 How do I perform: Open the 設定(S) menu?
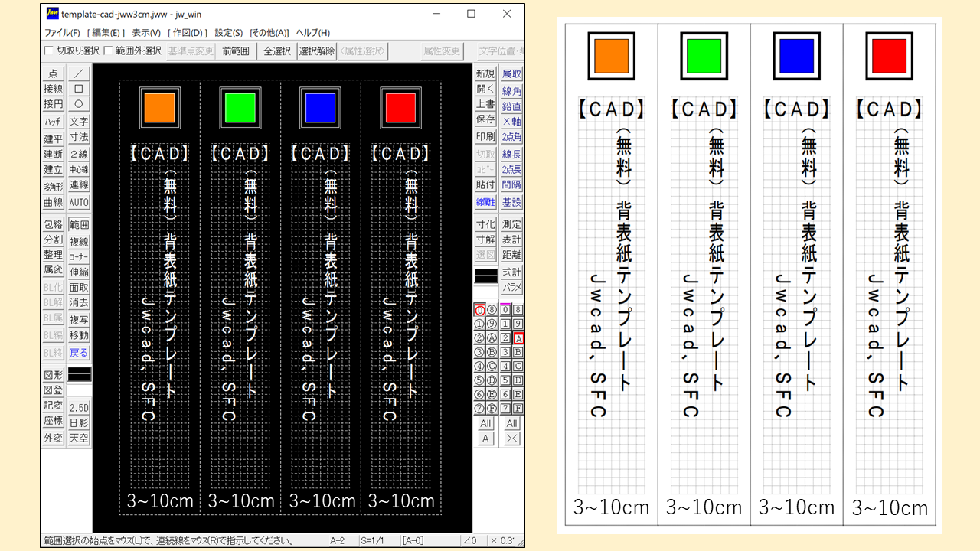[229, 33]
